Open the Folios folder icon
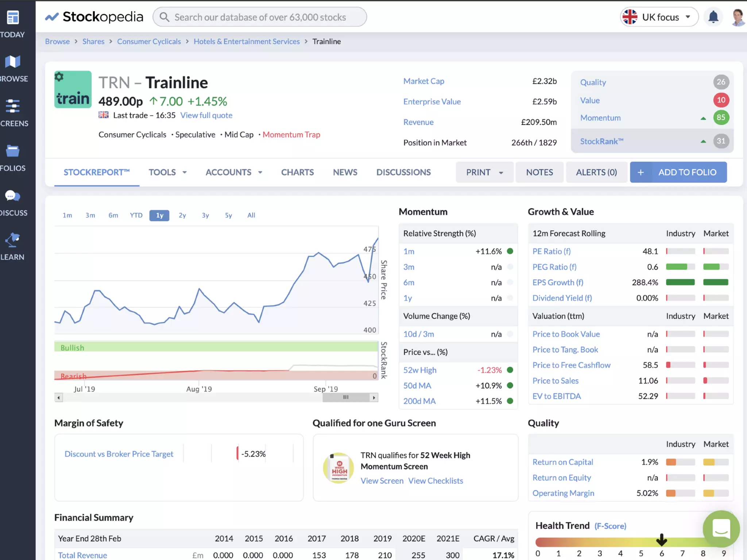Viewport: 747px width, 560px height. [13, 151]
